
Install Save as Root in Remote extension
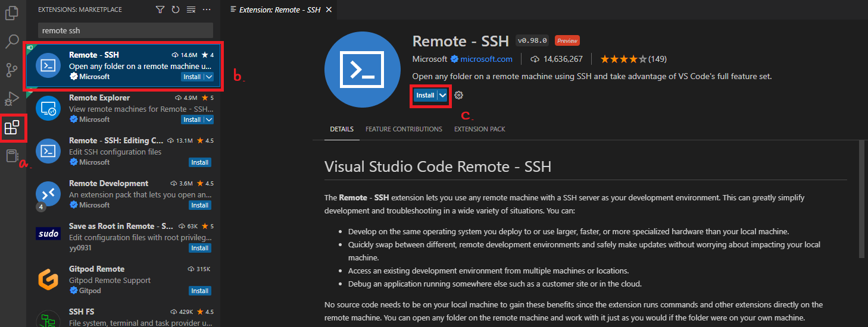[200, 248]
